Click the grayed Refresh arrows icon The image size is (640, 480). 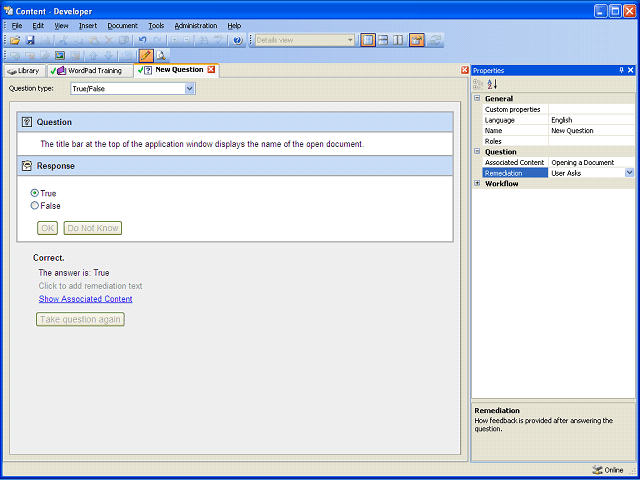436,40
